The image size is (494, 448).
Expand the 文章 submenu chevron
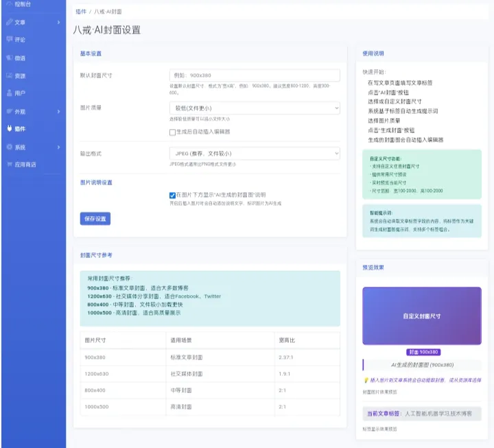(x=58, y=22)
